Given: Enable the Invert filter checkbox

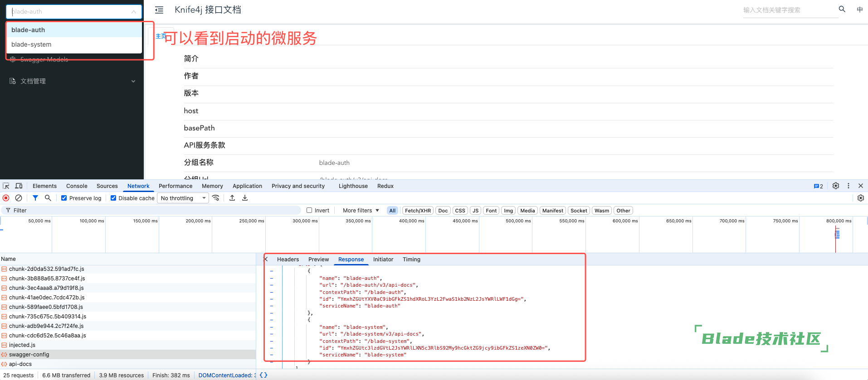Looking at the screenshot, I should (309, 210).
